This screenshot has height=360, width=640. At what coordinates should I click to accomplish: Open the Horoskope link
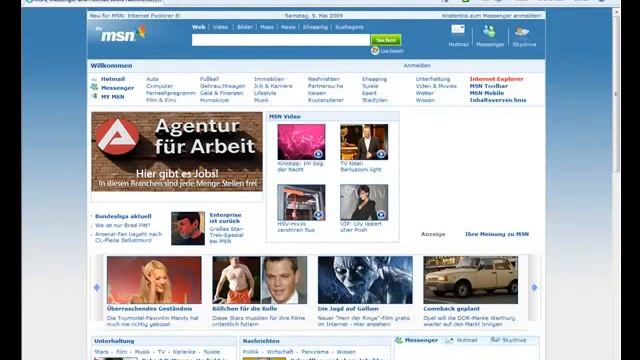214,100
